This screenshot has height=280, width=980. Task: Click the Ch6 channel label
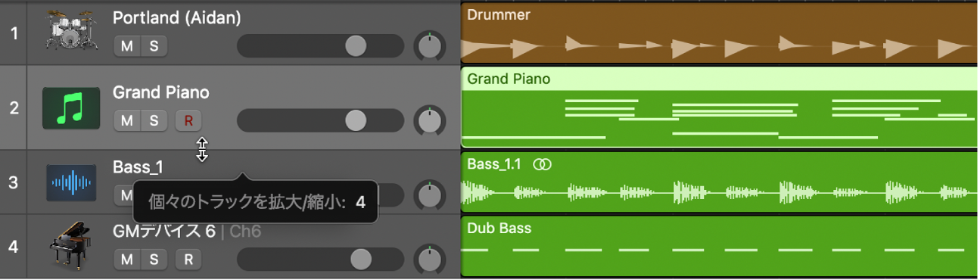pyautogui.click(x=244, y=231)
